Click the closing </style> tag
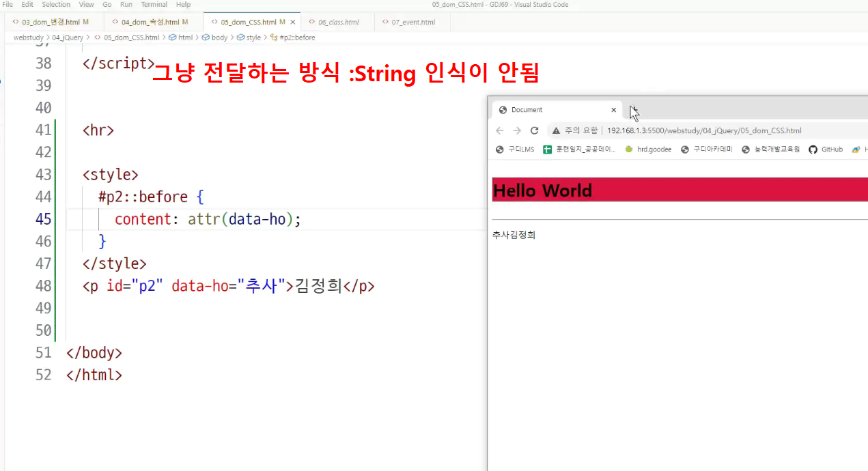This screenshot has height=471, width=868. (115, 263)
